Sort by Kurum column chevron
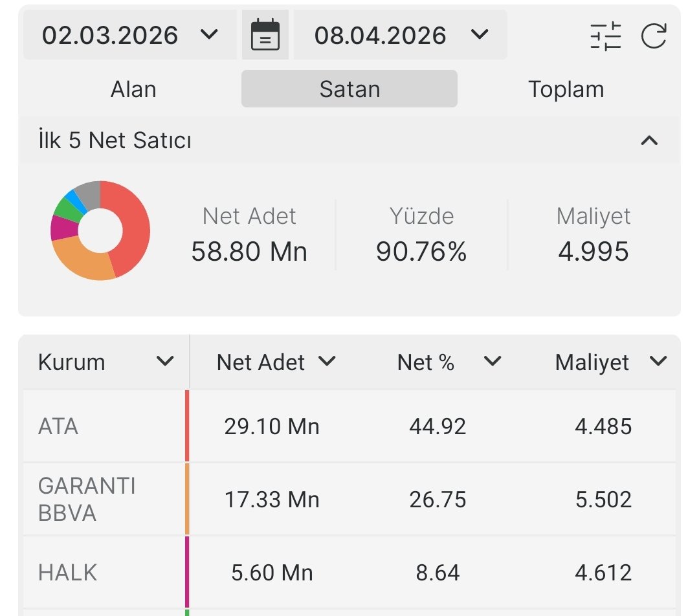This screenshot has width=699, height=616. point(165,361)
